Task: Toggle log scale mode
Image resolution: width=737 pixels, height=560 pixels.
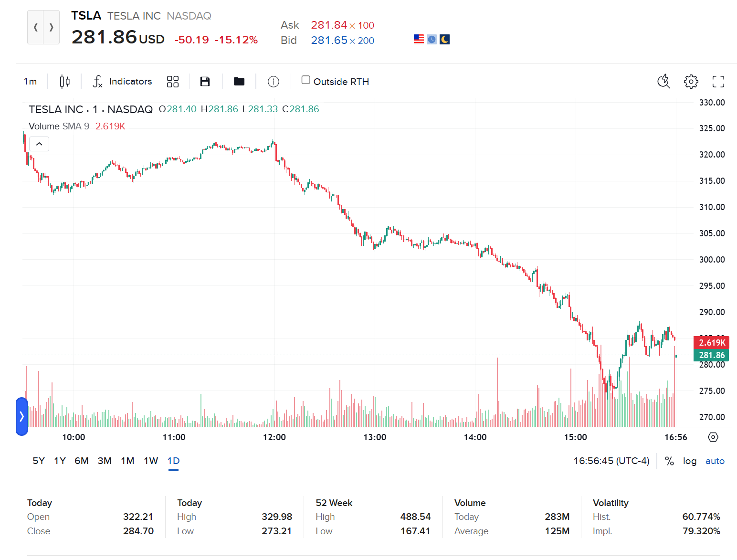Action: tap(689, 461)
